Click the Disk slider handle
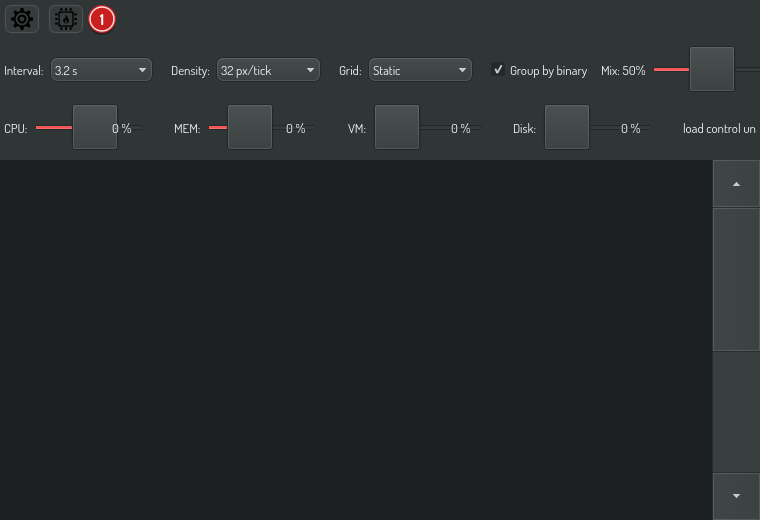Screen dimensions: 760x520 click(x=567, y=127)
